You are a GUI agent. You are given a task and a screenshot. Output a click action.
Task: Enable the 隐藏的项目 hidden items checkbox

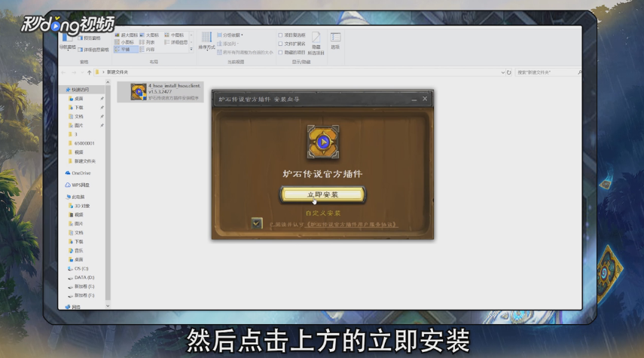click(x=291, y=53)
